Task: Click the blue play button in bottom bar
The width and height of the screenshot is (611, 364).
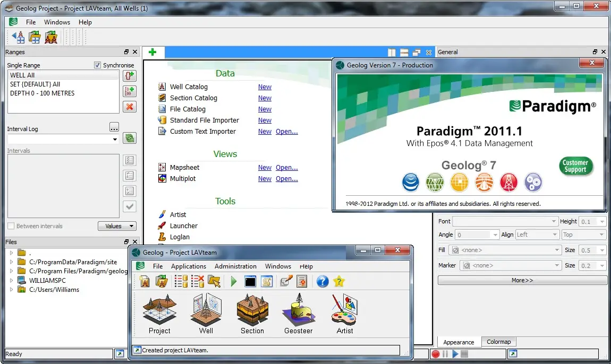Action: [x=455, y=354]
